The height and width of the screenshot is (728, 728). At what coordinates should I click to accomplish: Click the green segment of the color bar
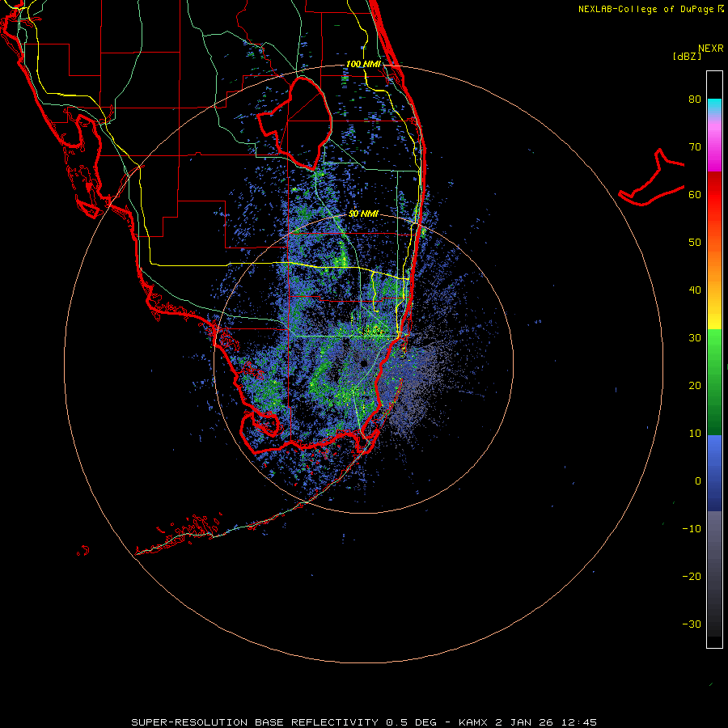pyautogui.click(x=714, y=382)
